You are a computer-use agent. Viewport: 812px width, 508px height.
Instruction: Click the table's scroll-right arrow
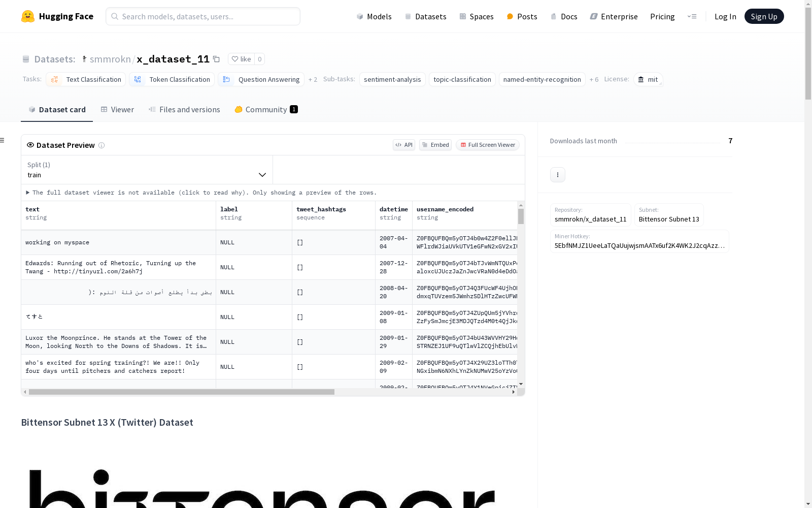click(x=514, y=392)
